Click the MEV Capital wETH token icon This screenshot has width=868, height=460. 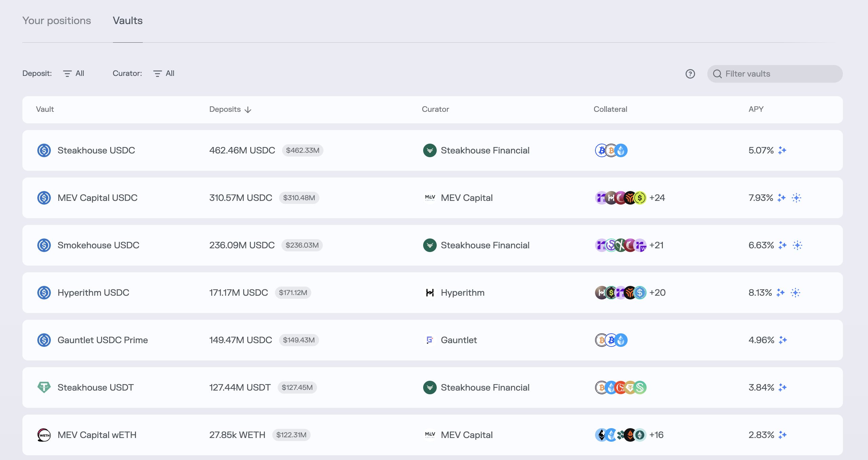[44, 435]
